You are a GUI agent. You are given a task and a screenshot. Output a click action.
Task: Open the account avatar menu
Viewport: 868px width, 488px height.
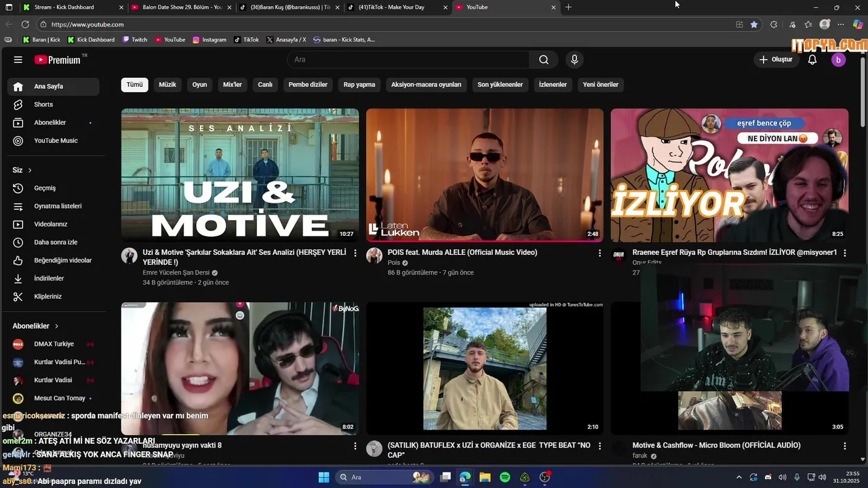[x=839, y=60]
